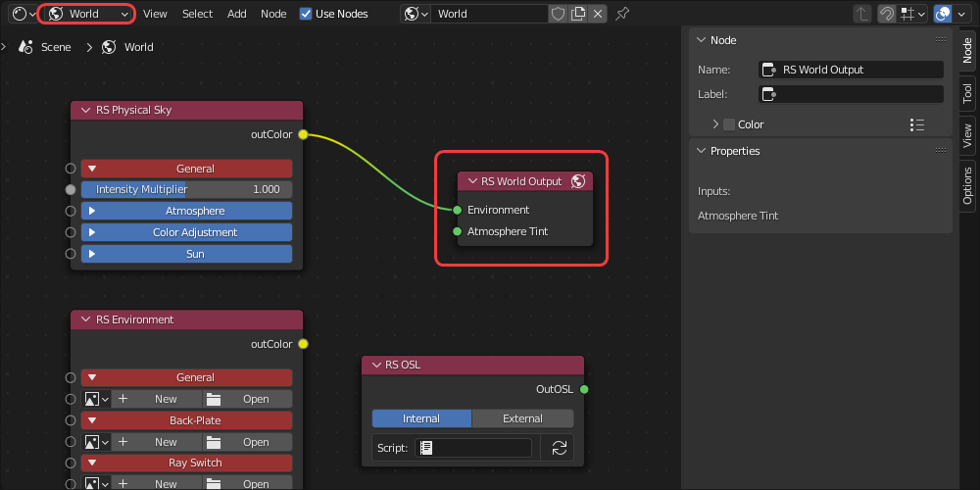Switch to the Node sidebar tab
Image resolution: width=980 pixels, height=490 pixels.
click(x=967, y=51)
